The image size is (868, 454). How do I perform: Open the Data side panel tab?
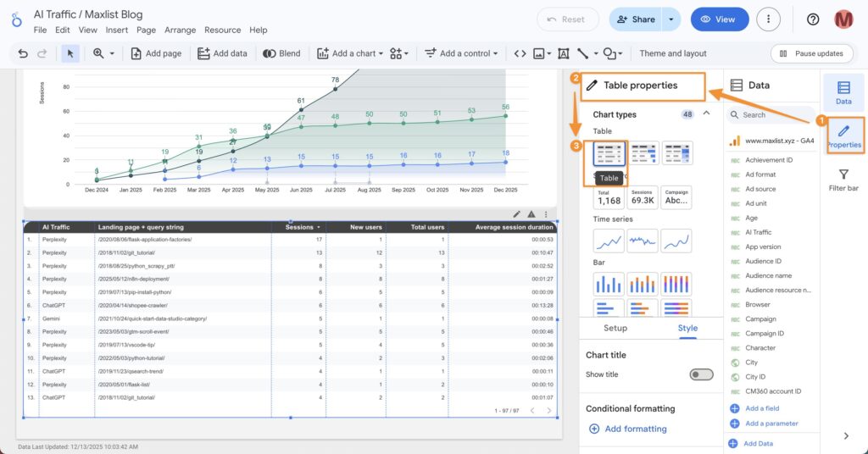(x=843, y=92)
